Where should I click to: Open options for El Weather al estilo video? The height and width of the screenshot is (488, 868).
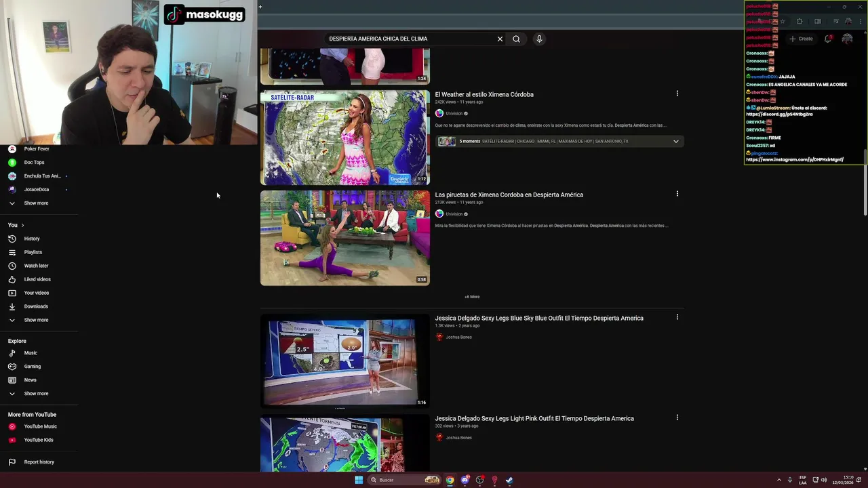coord(677,94)
